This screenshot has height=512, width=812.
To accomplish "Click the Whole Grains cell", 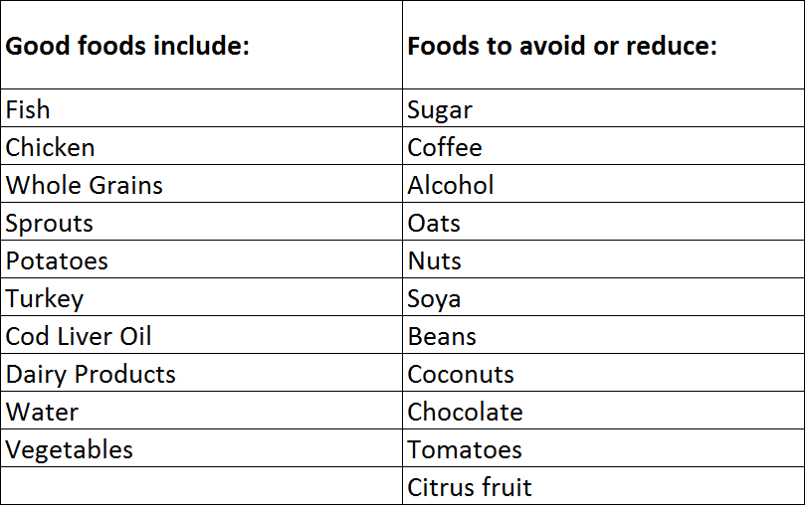I will tap(201, 184).
